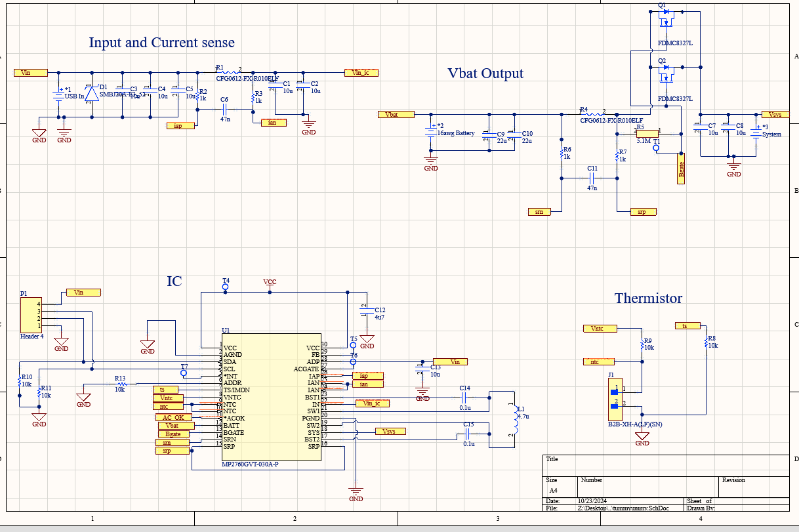This screenshot has height=532, width=799.
Task: Select the iap label below R2
Action: (x=181, y=125)
